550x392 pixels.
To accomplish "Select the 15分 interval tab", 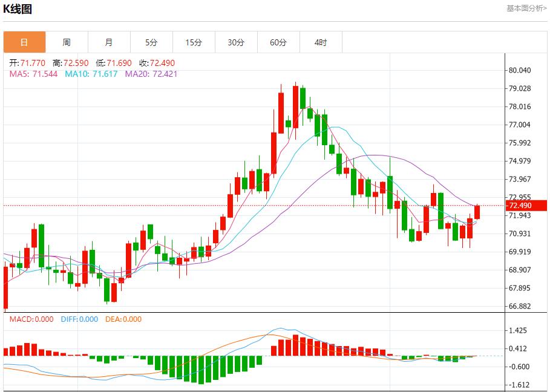I will pos(194,42).
